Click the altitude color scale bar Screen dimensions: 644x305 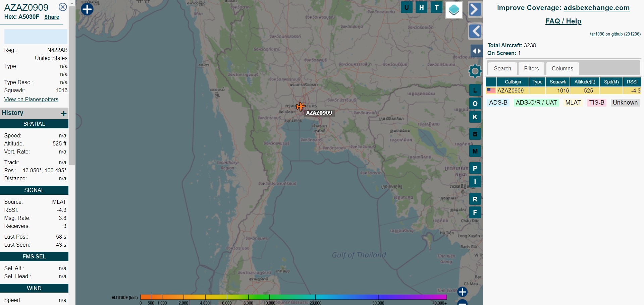293,297
